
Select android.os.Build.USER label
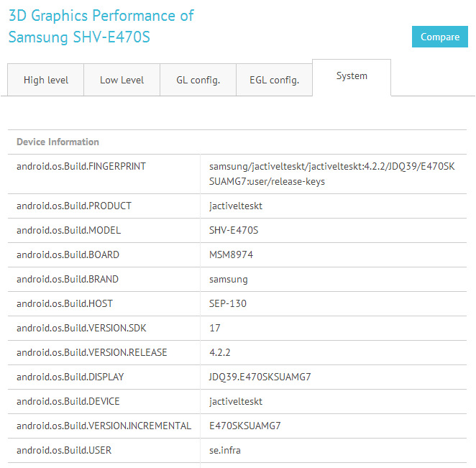64,451
